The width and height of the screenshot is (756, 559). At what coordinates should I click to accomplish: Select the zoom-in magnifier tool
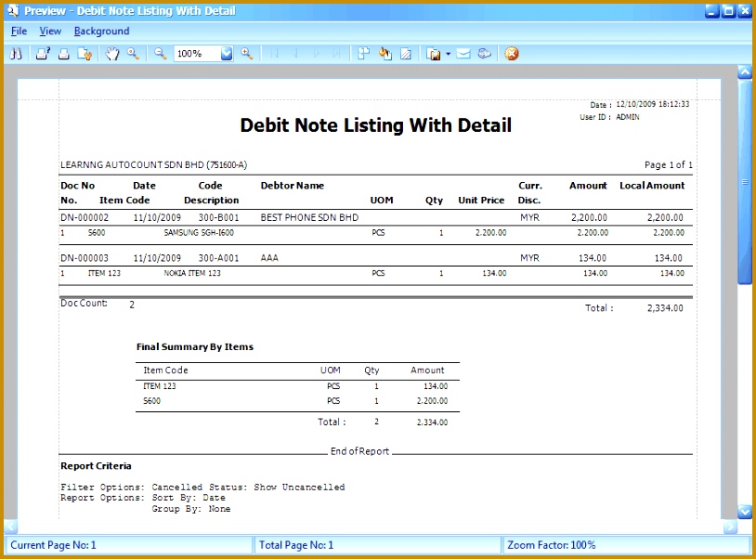[133, 53]
